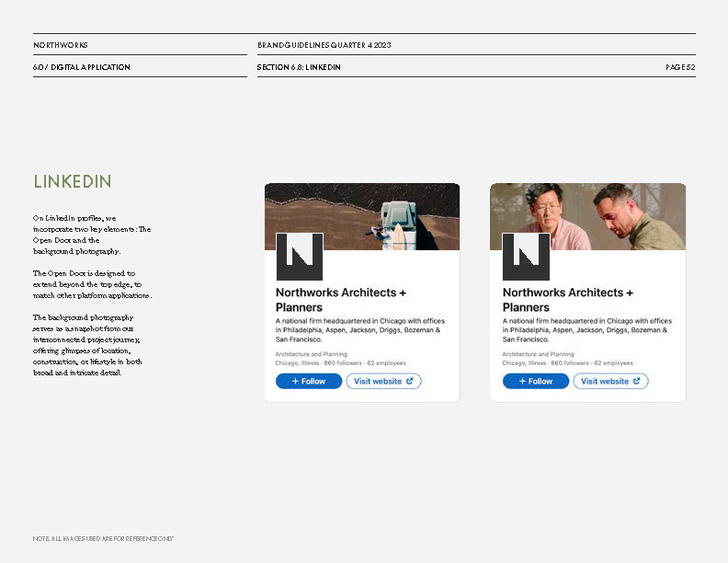Viewport: 728px width, 563px height.
Task: Click the Northworks N logo in right card
Action: click(x=526, y=257)
